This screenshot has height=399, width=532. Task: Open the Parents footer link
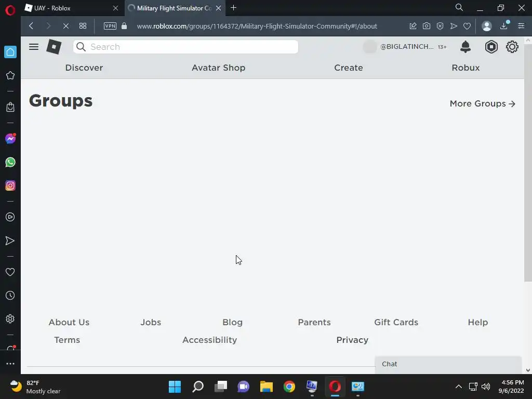pos(314,322)
